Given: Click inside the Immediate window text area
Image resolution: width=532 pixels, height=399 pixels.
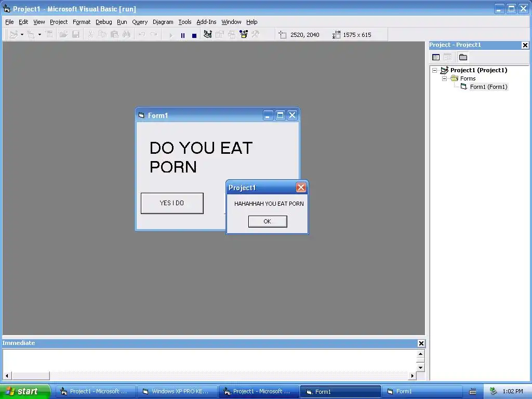Looking at the screenshot, I should (209, 361).
